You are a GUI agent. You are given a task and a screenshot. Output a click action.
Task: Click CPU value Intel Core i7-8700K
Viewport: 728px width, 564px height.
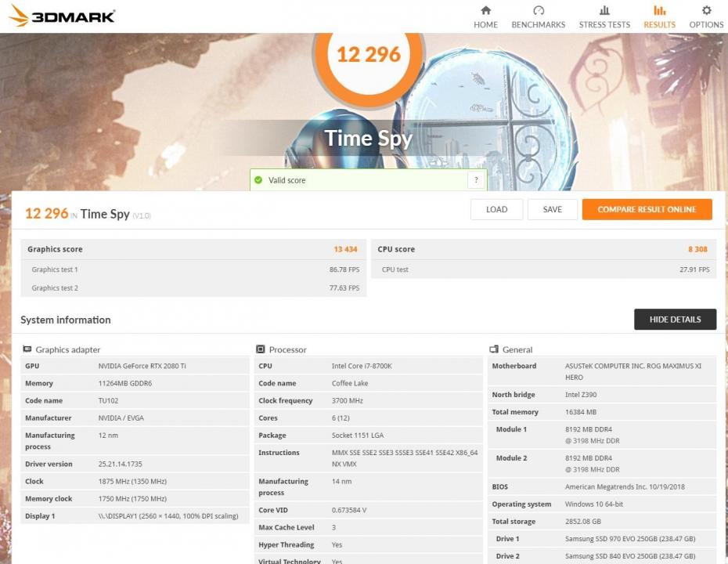point(362,366)
